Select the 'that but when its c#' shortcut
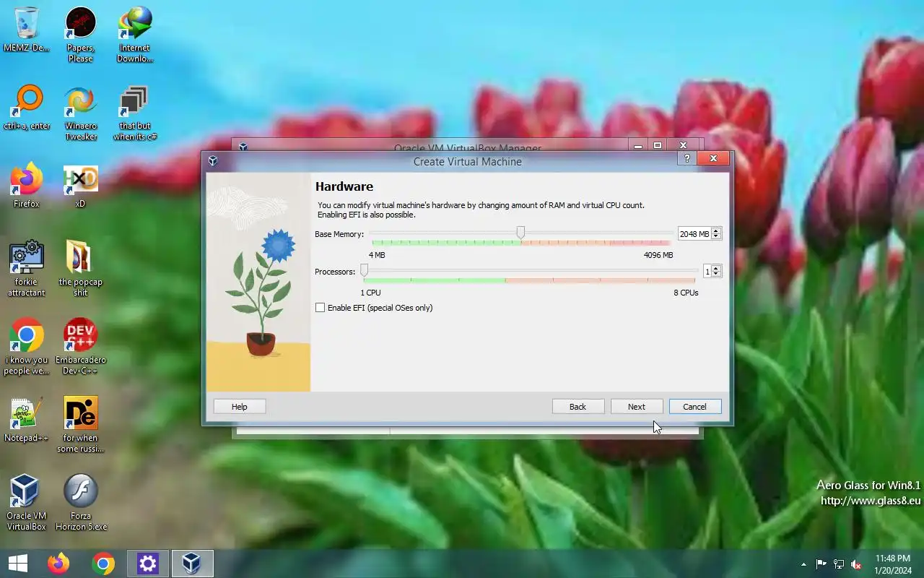The height and width of the screenshot is (578, 924). (135, 113)
